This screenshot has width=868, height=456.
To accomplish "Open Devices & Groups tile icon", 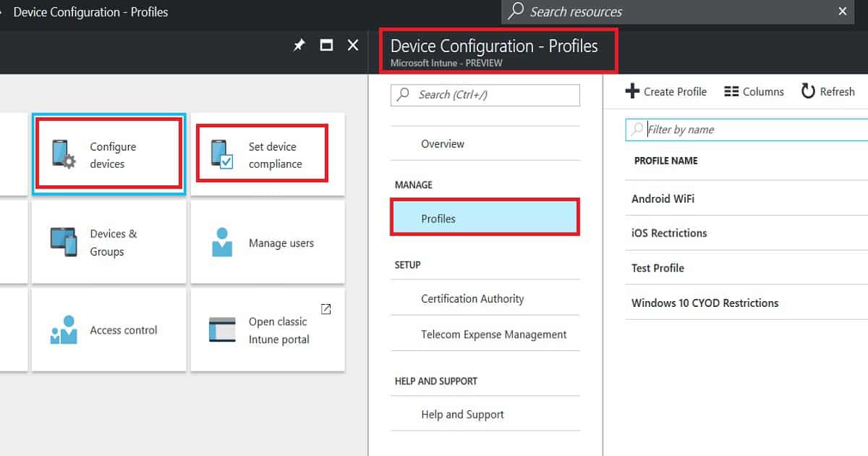I will click(64, 242).
